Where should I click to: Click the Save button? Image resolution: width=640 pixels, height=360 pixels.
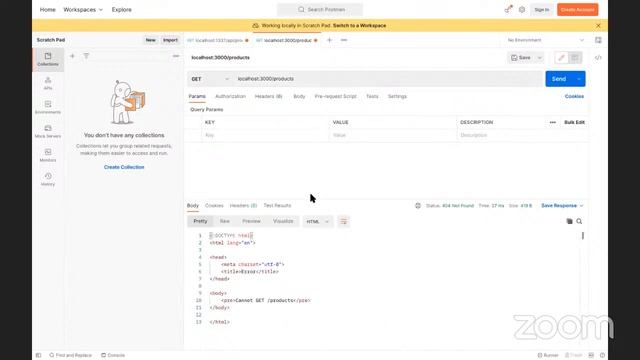521,58
